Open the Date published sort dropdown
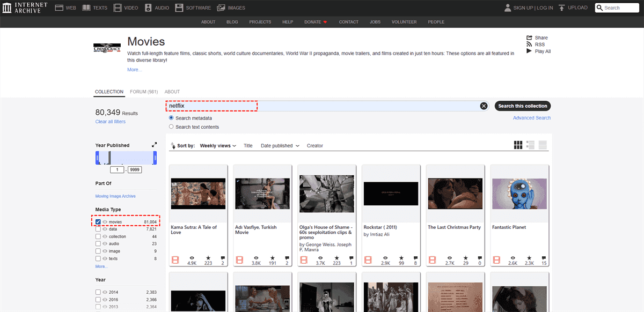The height and width of the screenshot is (312, 644). tap(280, 146)
